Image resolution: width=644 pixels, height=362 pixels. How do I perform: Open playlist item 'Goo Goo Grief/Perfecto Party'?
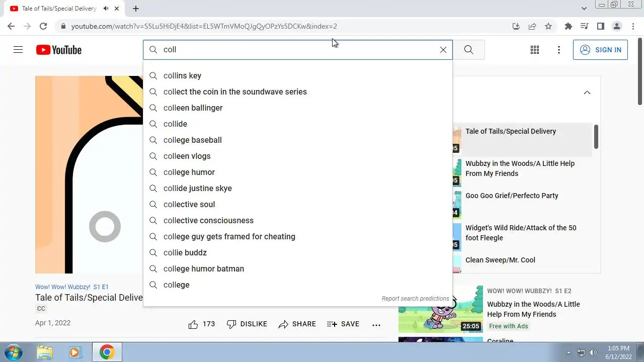tap(512, 196)
